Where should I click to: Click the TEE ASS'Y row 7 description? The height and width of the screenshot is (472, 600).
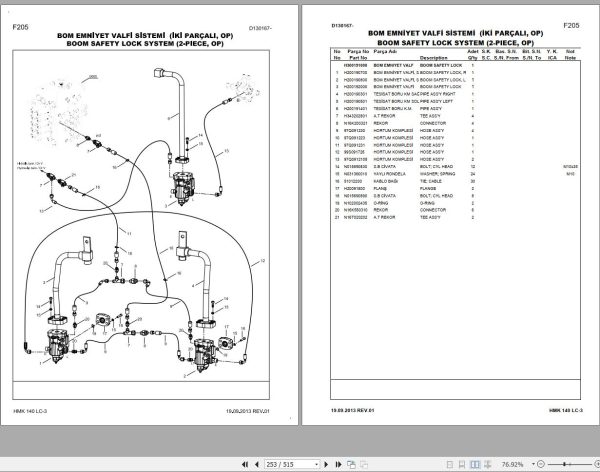point(430,116)
